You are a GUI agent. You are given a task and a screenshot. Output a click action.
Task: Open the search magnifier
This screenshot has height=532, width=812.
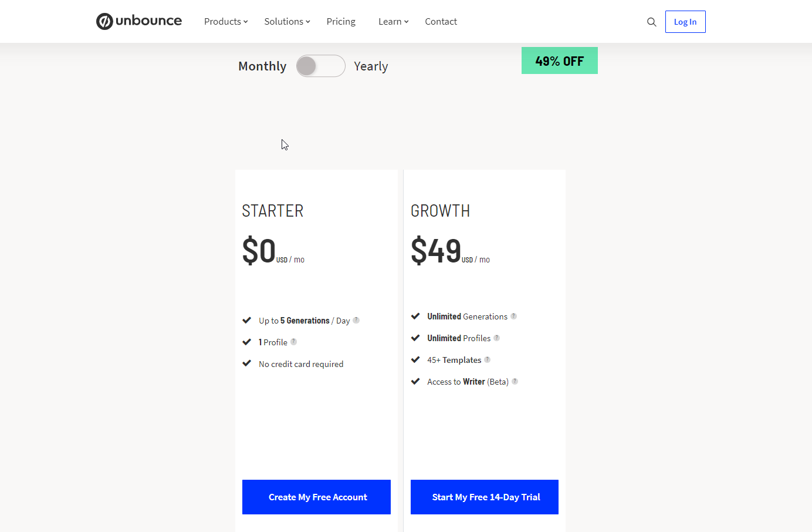[x=651, y=22]
